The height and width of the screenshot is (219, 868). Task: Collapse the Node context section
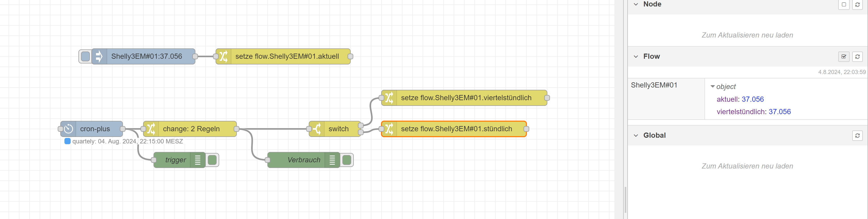[x=636, y=4]
